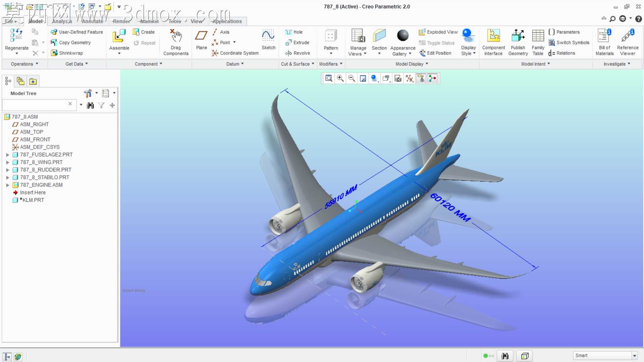The width and height of the screenshot is (644, 362).
Task: Click the plus icon beside Model Tree filter
Action: [x=112, y=105]
